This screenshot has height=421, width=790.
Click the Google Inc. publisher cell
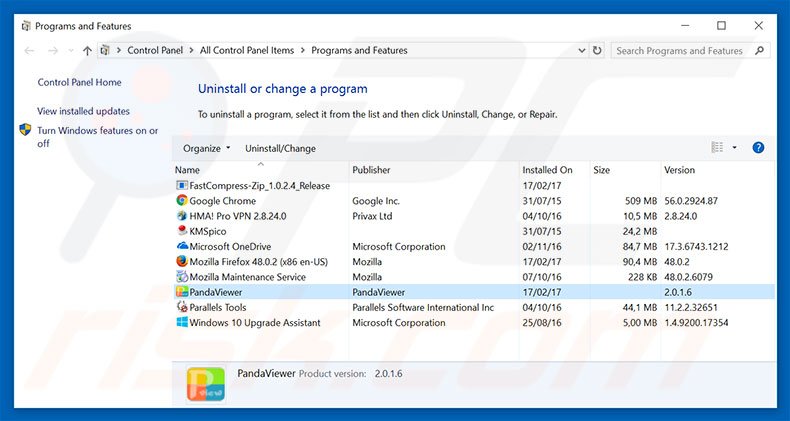(376, 200)
